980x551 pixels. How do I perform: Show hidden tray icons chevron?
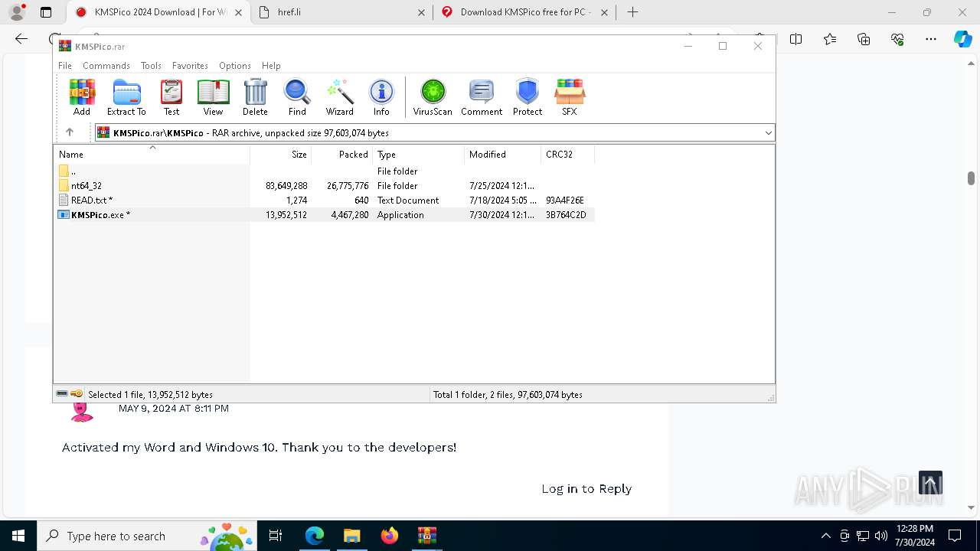click(825, 536)
